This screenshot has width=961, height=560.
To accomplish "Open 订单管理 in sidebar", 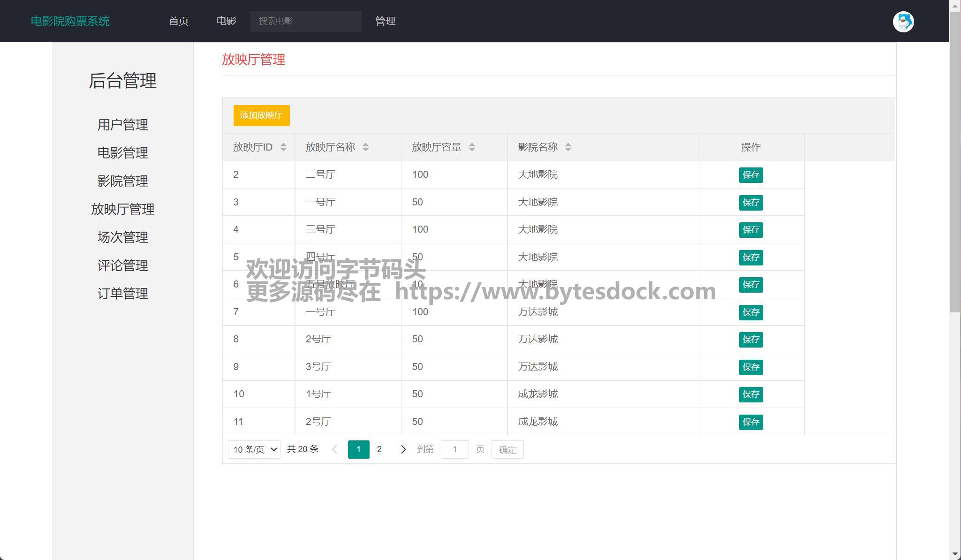I will pos(123,294).
